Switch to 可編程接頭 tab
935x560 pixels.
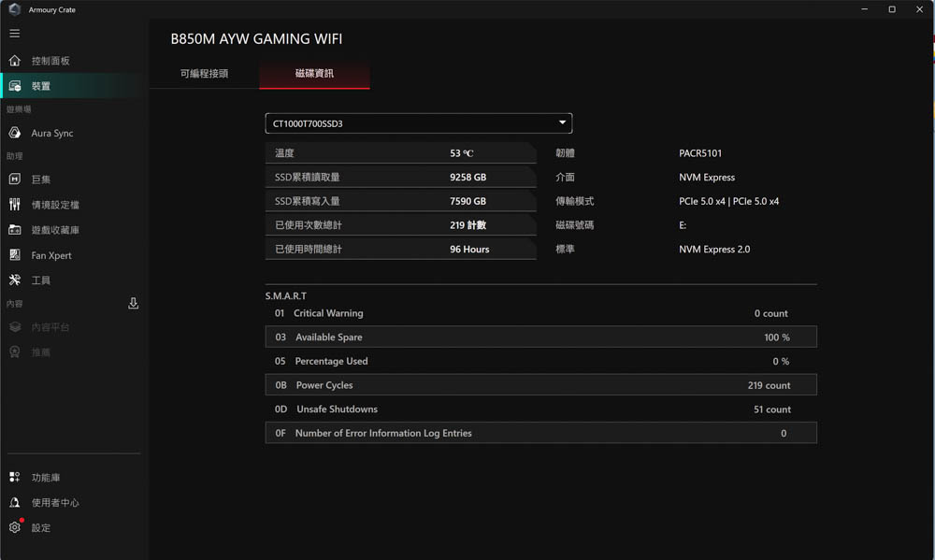point(204,73)
